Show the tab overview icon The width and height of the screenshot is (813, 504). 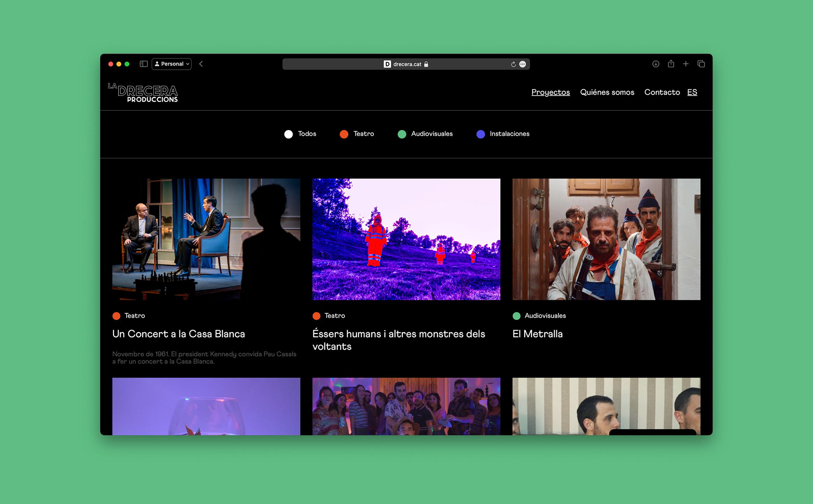tap(701, 64)
